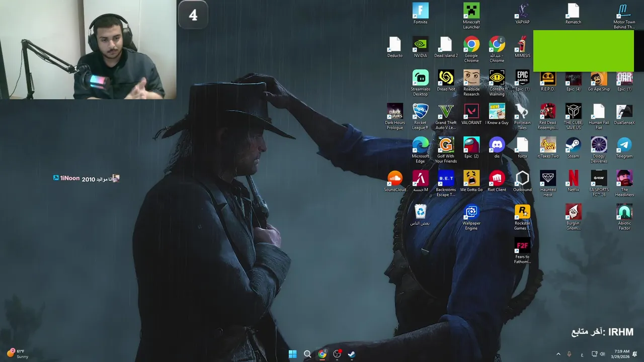Select the YAPYAP desktop shortcut
Screen dimensions: 644x362
(522, 14)
